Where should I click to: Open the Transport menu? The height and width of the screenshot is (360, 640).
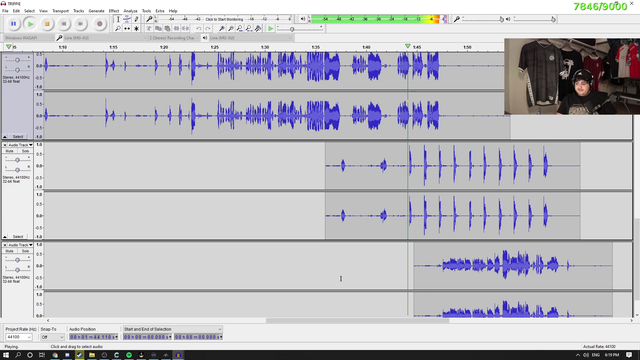pos(60,11)
